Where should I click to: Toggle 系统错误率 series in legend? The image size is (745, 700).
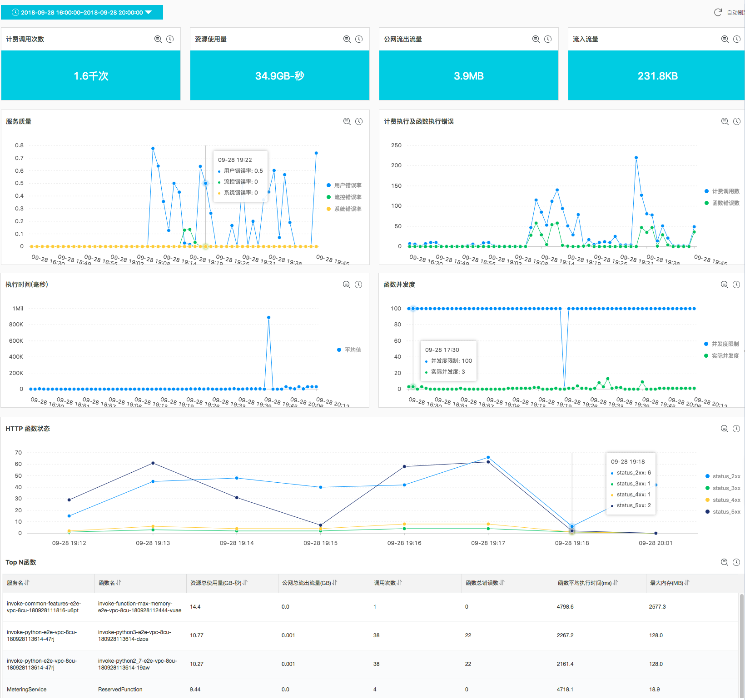(344, 209)
